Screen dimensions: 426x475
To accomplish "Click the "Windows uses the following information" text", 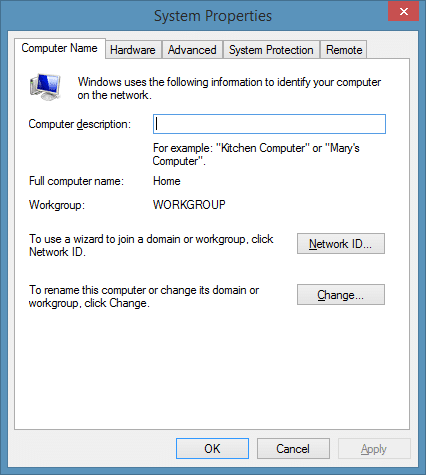I will [x=229, y=88].
